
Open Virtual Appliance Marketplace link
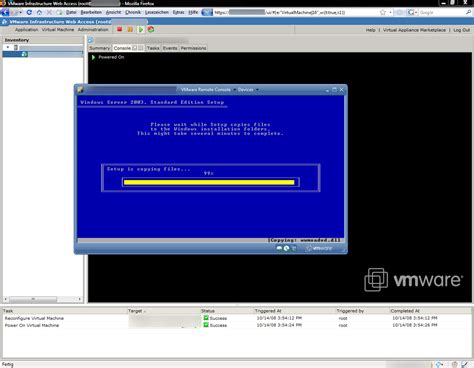coord(414,30)
